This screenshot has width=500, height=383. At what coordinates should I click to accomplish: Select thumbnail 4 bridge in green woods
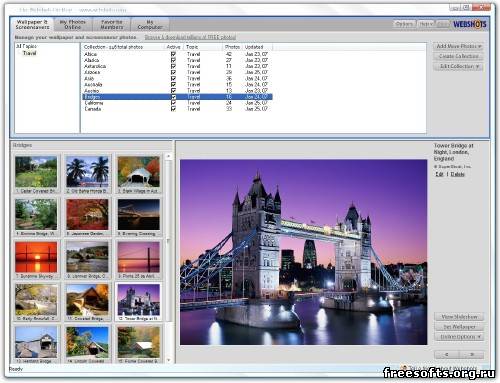36,216
